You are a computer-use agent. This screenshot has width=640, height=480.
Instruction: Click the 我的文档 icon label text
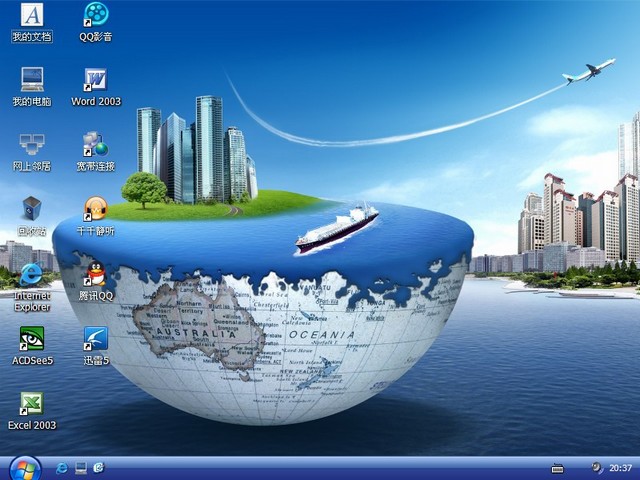32,37
